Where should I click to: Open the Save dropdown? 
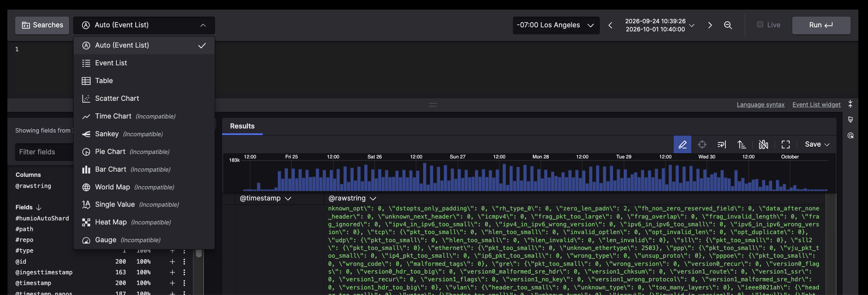click(x=817, y=144)
